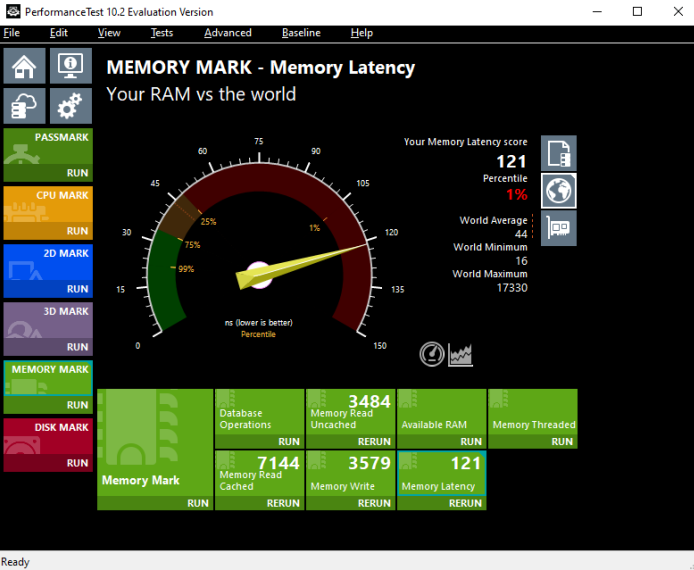Open the Tests menu
Screen dimensions: 694x570
pyautogui.click(x=162, y=33)
